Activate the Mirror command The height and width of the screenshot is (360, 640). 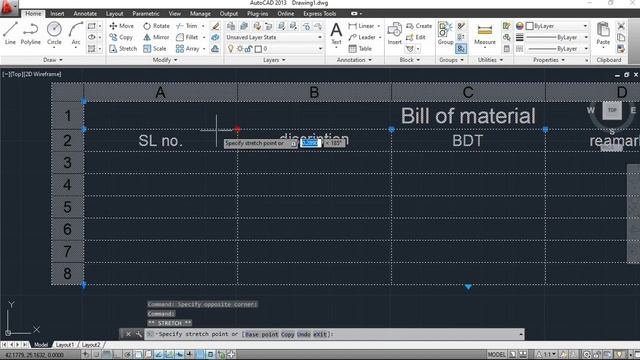(156, 37)
